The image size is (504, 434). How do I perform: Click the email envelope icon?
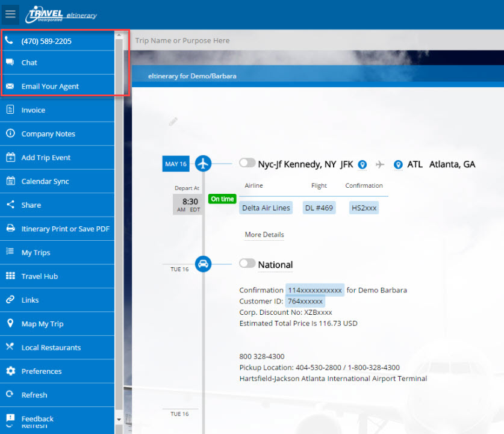coord(10,86)
